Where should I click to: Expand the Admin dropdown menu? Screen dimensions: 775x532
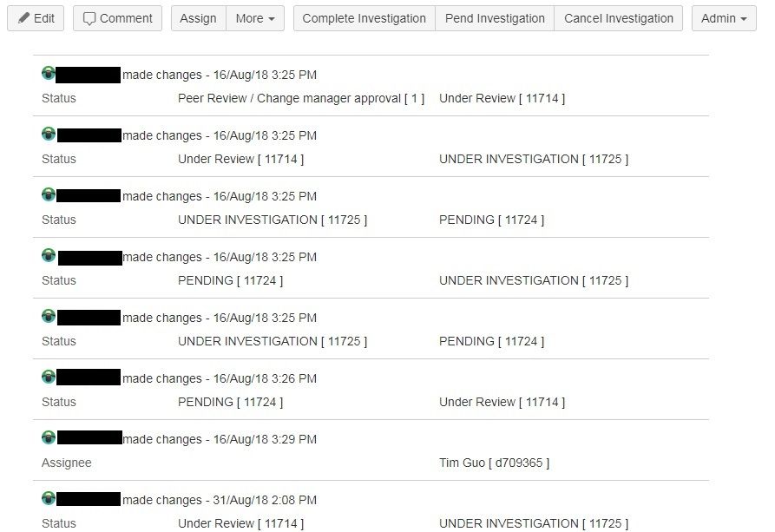[x=724, y=18]
